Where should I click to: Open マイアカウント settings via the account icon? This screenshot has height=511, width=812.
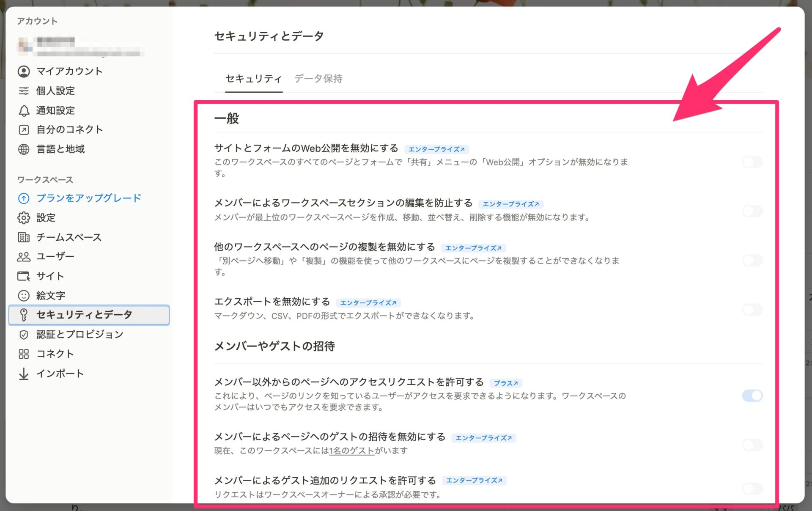24,71
